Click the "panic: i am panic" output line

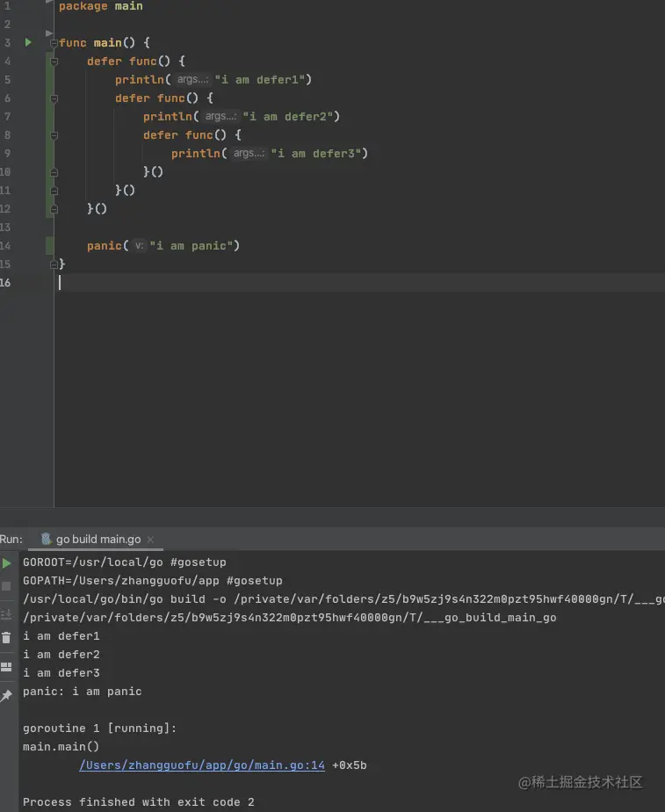(83, 692)
